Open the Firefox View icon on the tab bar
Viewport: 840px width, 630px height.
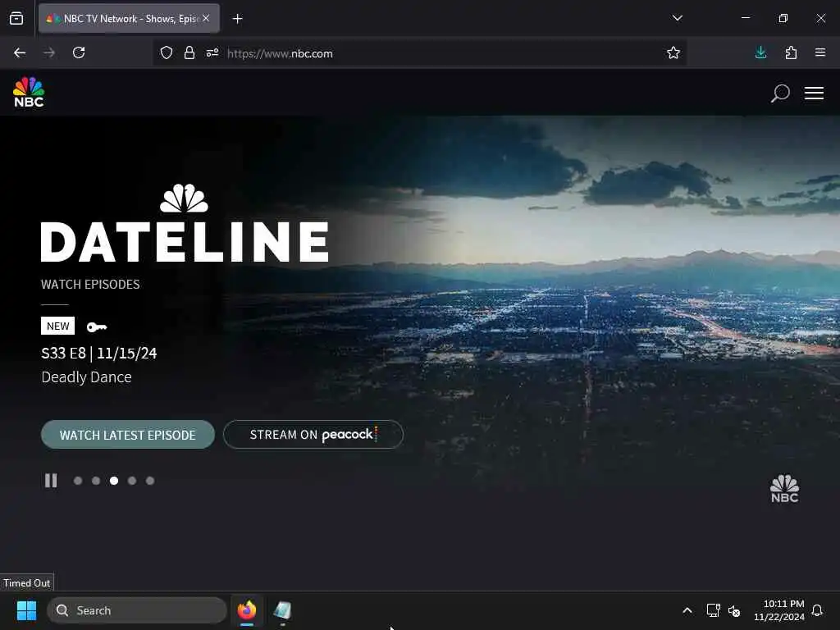tap(16, 19)
